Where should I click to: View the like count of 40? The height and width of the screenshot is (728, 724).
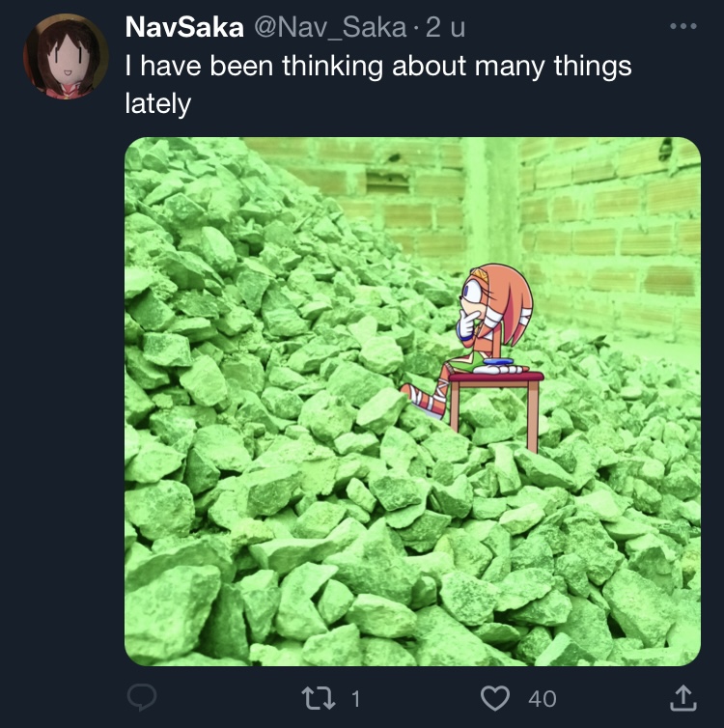[542, 698]
